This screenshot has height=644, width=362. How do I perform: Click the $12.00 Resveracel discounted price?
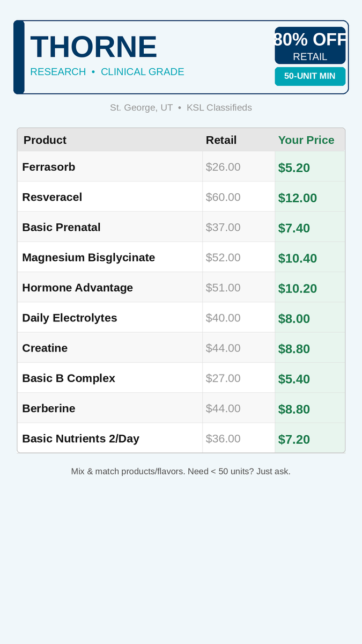(x=298, y=198)
